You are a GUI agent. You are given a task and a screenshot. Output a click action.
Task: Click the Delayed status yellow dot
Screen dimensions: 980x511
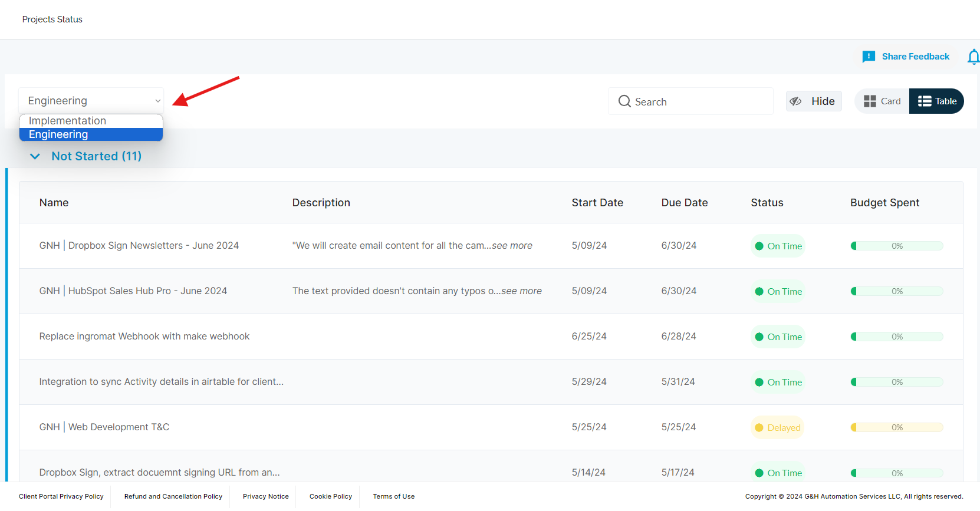point(759,428)
